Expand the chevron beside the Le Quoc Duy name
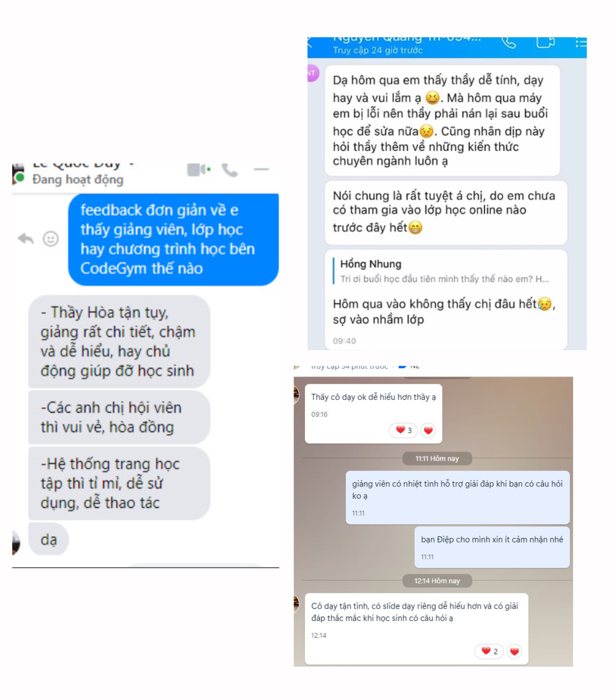 tap(132, 165)
